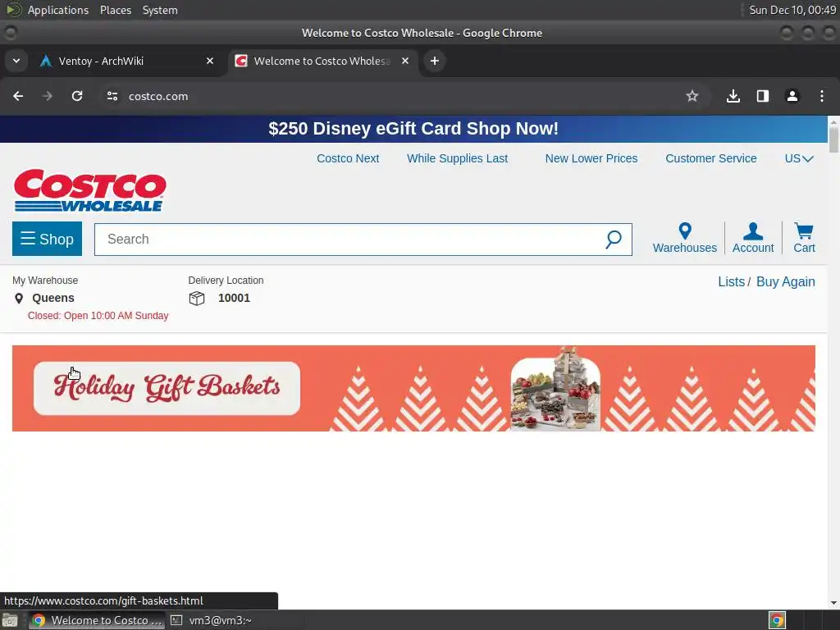Screen dimensions: 840x630
Task: Open the Holiday Gift Baskets banner label
Action: coord(167,388)
